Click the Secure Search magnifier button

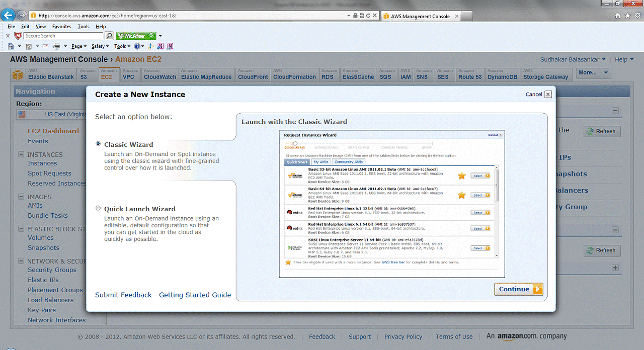109,36
